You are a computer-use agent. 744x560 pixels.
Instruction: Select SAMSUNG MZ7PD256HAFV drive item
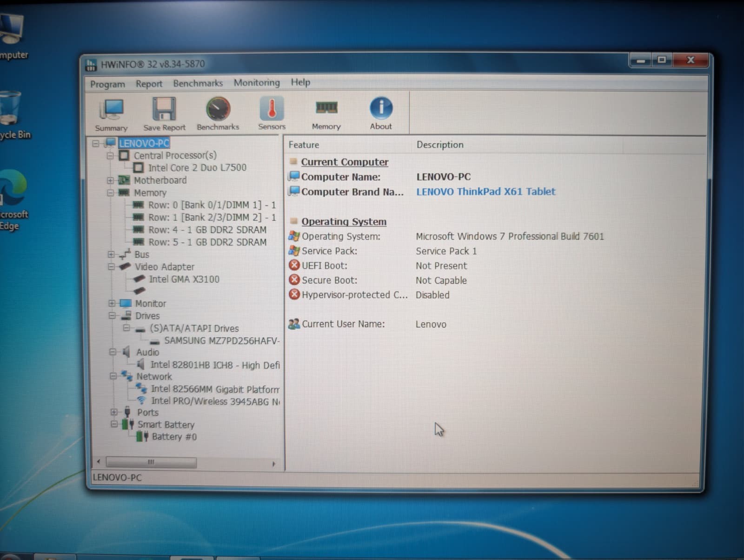point(222,340)
